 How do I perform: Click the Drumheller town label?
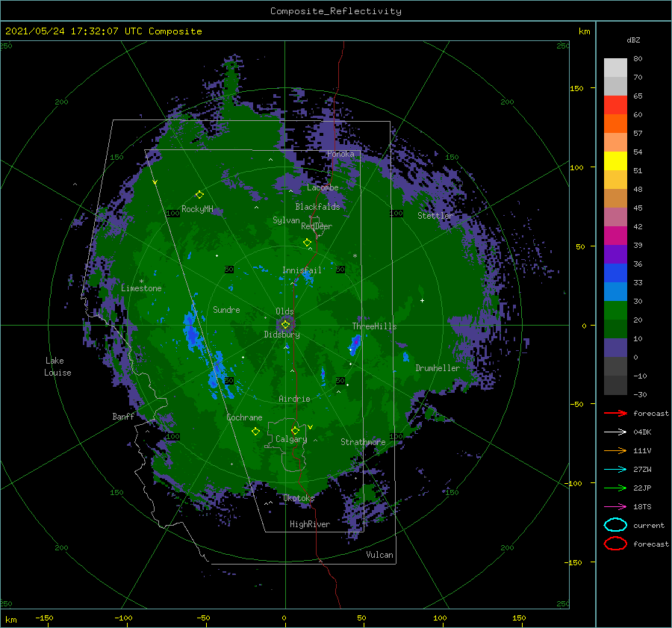click(438, 368)
